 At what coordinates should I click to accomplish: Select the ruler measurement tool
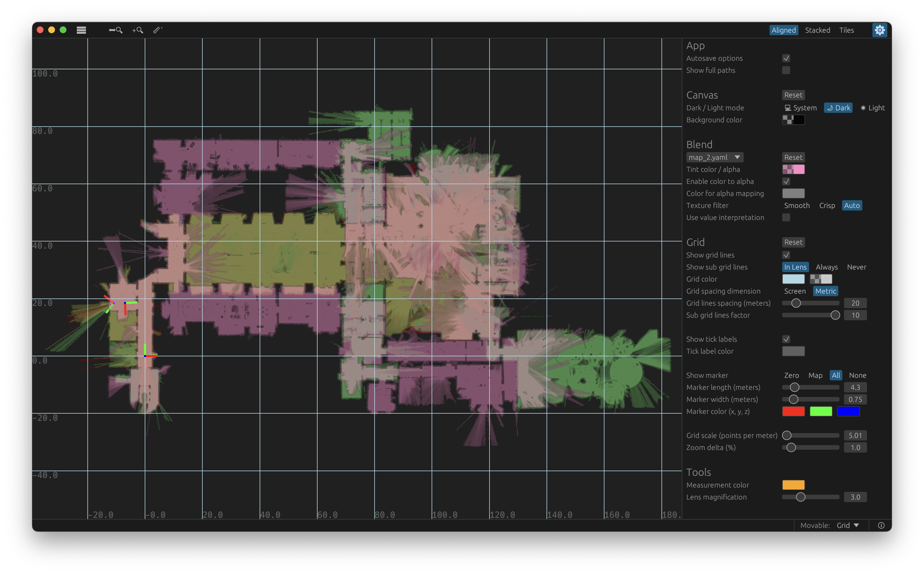tap(158, 30)
